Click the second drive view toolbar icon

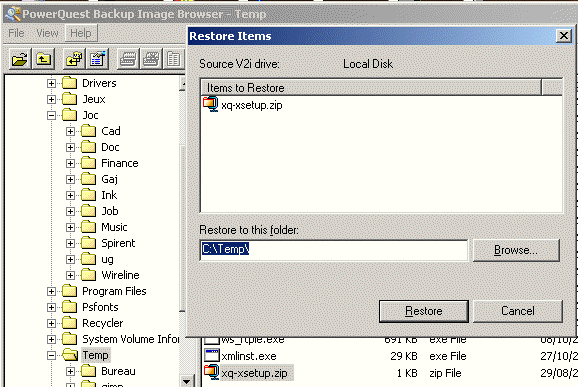click(x=151, y=59)
